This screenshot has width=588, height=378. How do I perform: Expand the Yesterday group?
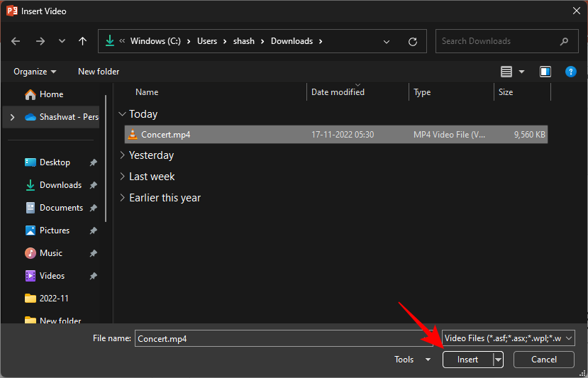122,155
